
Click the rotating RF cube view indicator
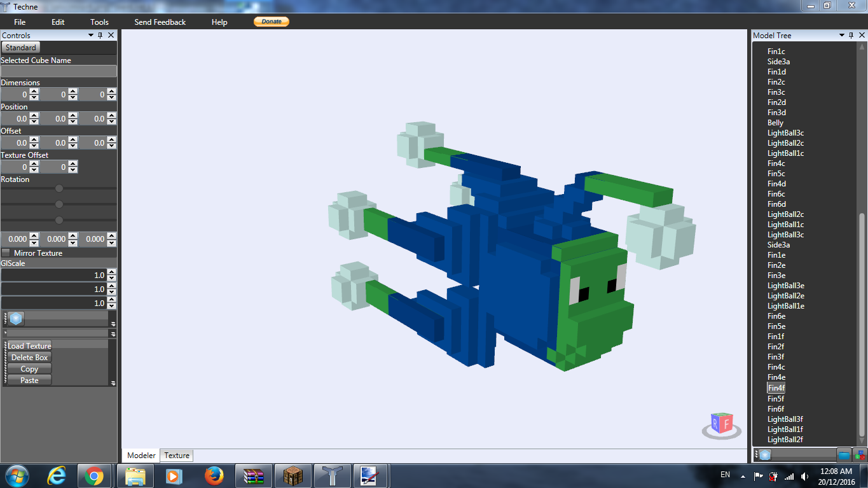[x=722, y=425]
